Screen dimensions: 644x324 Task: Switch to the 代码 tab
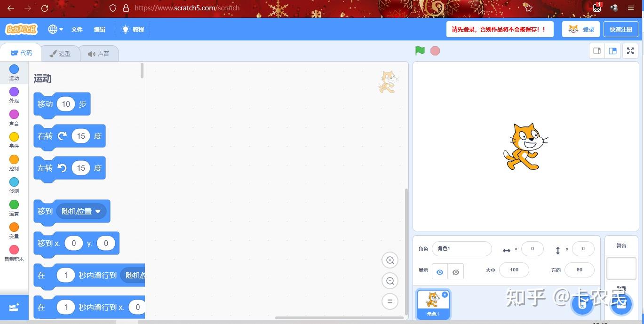point(21,53)
